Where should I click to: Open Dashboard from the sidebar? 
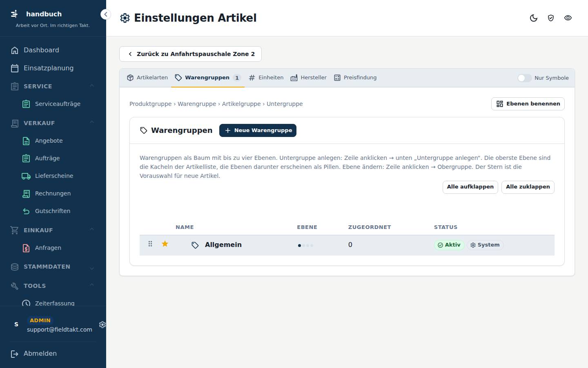(53, 50)
